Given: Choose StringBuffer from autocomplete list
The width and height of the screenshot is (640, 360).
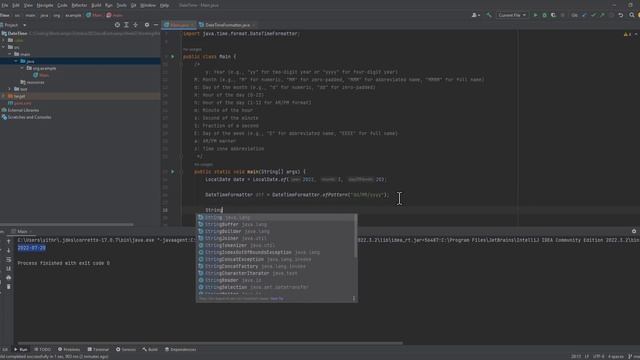Looking at the screenshot, I should click(276, 224).
